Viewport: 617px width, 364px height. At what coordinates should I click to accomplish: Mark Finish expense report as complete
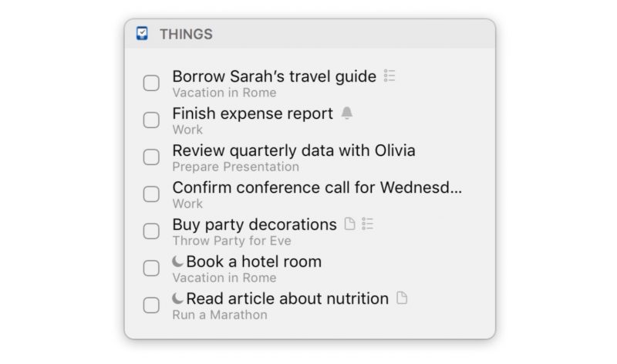click(151, 120)
